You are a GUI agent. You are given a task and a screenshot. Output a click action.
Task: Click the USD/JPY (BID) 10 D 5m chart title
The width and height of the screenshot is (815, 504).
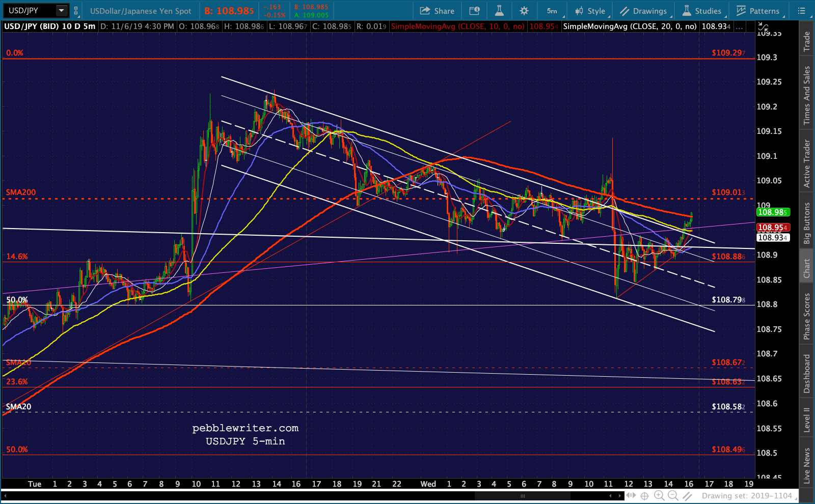49,26
